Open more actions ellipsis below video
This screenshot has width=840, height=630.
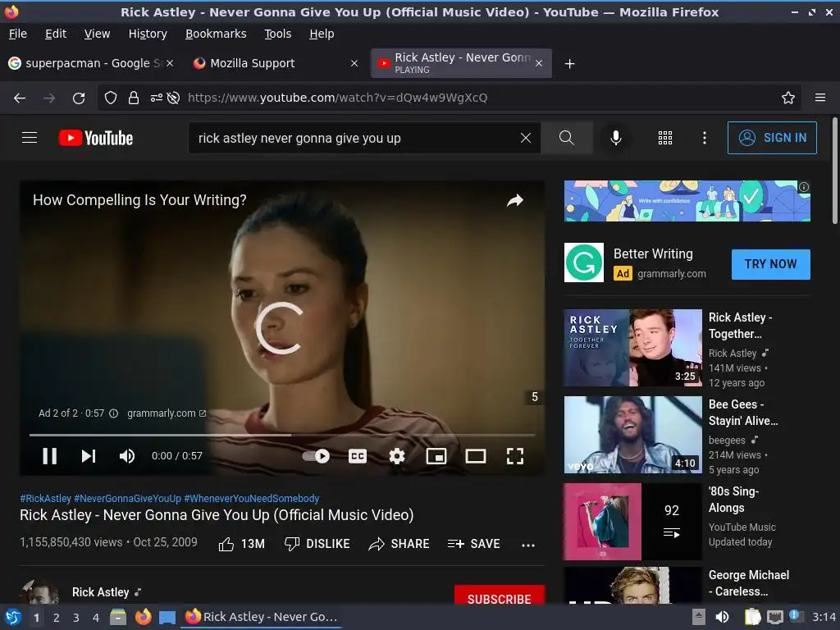coord(528,545)
